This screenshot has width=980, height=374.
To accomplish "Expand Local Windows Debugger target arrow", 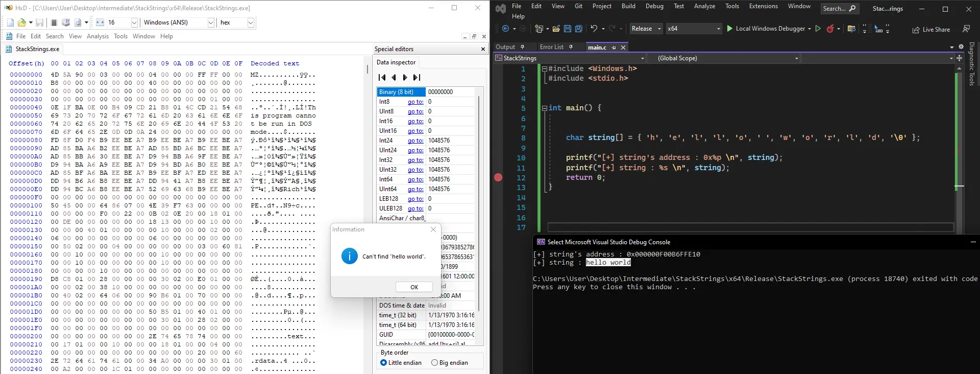I will (x=810, y=29).
